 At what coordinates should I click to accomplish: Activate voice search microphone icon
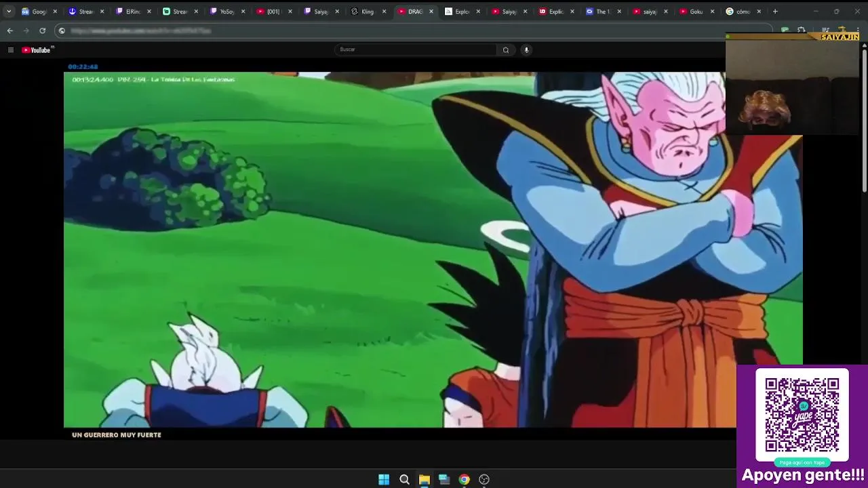coord(526,49)
